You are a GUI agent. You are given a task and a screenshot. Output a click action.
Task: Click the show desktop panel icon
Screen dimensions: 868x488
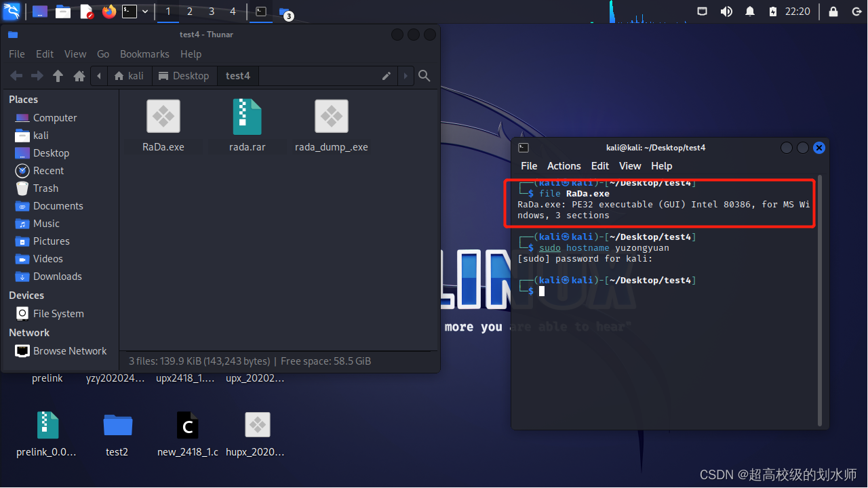[40, 12]
